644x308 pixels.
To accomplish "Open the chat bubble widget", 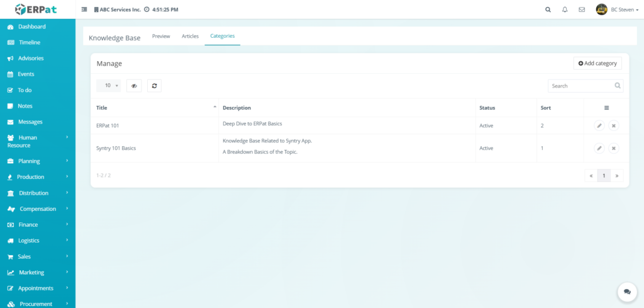I will point(627,292).
